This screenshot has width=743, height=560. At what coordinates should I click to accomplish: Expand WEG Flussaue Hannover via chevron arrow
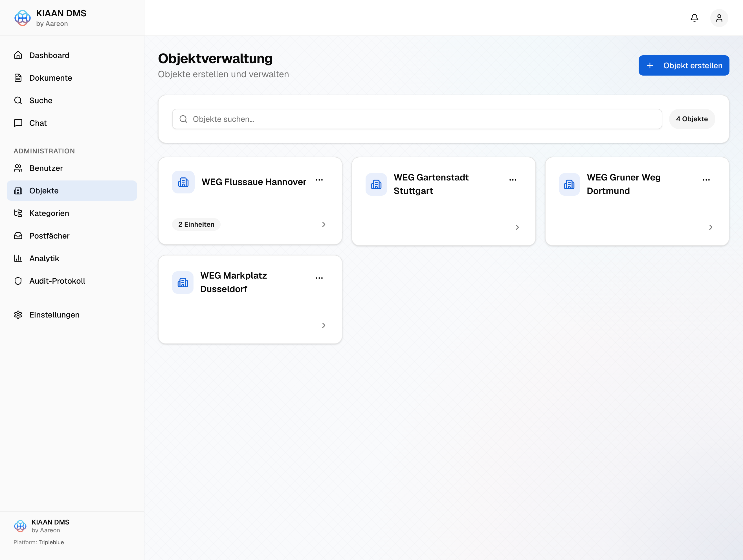tap(324, 224)
